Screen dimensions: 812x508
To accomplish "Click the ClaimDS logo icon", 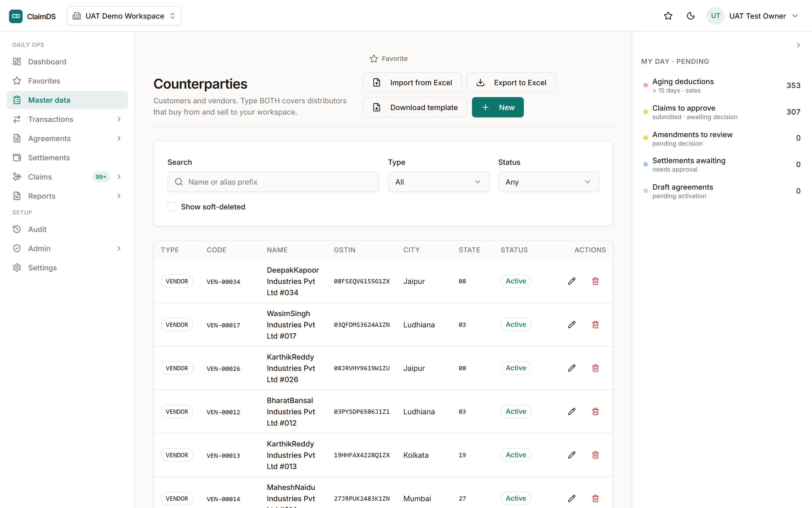I will coord(16,16).
